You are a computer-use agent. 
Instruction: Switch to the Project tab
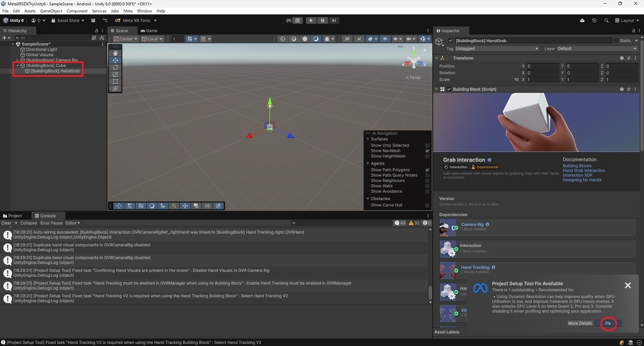(12, 216)
